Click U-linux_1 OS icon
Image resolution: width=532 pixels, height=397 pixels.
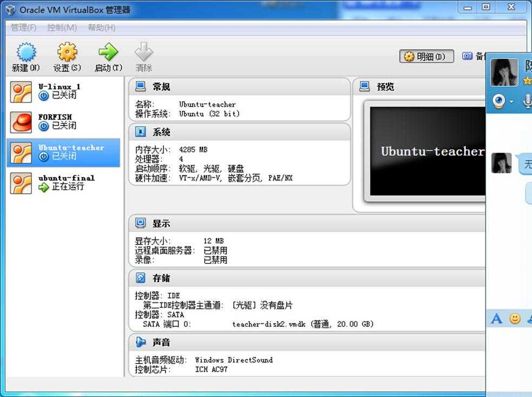click(21, 92)
